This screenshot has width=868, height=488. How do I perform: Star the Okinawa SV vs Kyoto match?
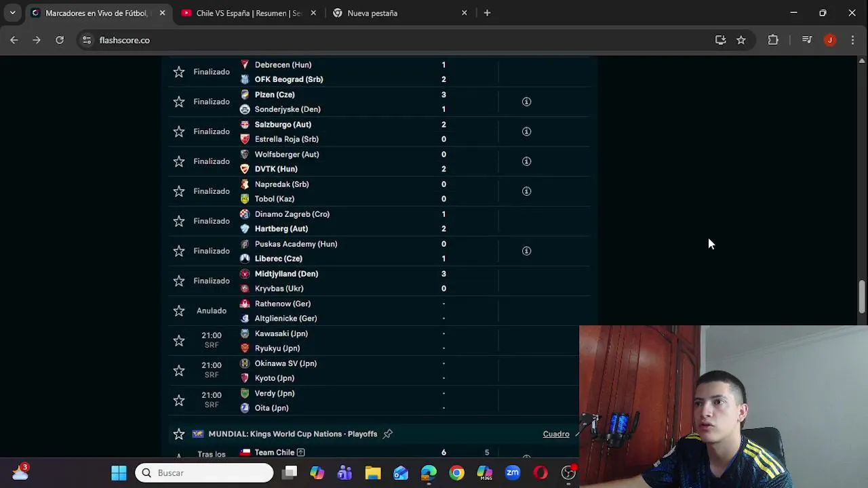click(179, 370)
